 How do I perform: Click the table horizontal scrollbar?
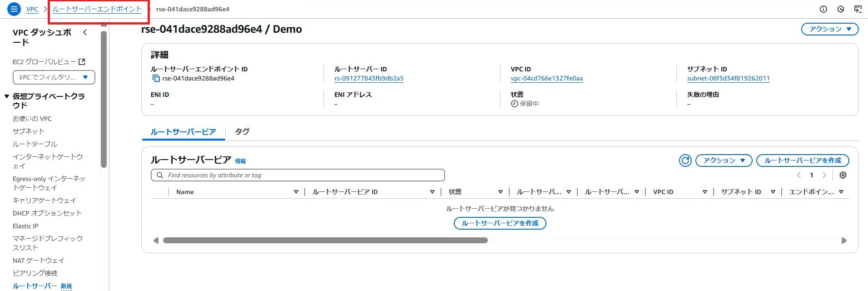325,241
